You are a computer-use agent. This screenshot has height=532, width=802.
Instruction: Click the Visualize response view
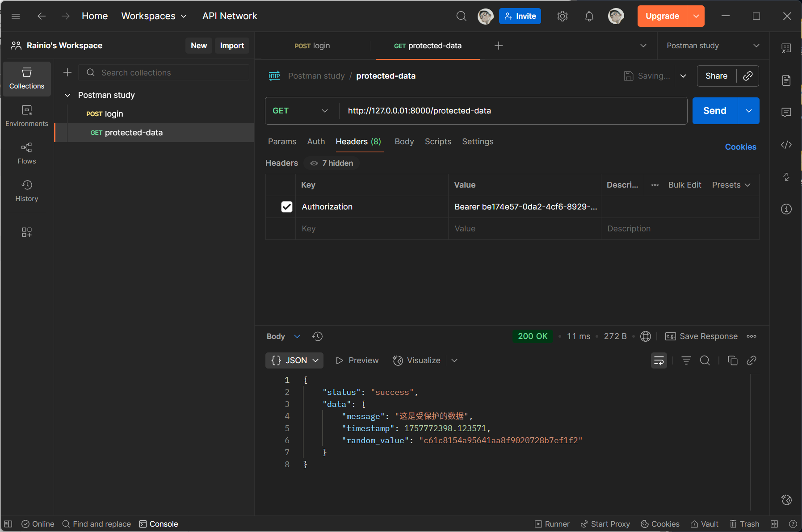[x=416, y=360]
